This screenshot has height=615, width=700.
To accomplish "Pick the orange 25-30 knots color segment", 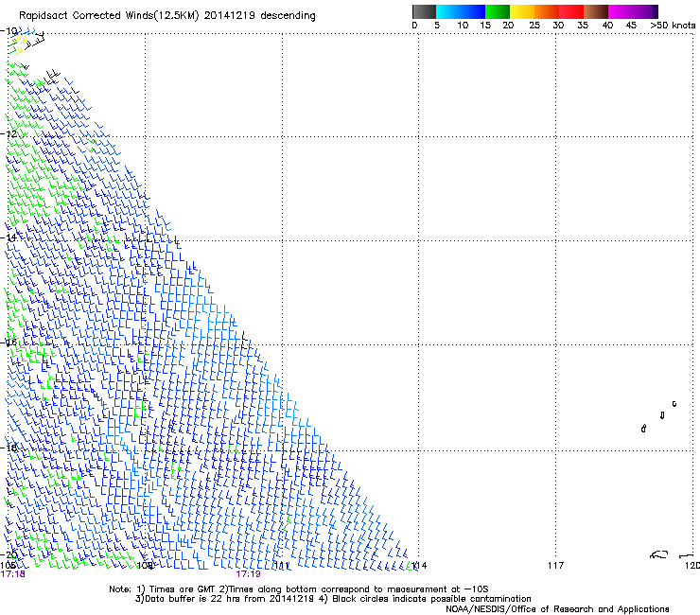I will click(547, 11).
